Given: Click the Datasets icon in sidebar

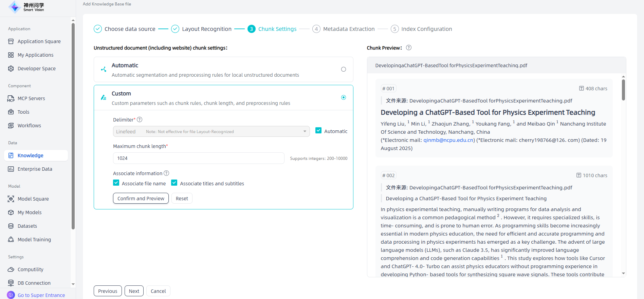Looking at the screenshot, I should pos(11,226).
